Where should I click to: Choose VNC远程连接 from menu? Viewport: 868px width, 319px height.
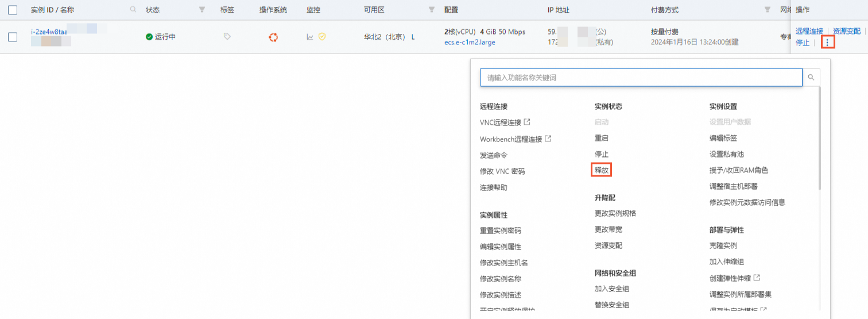tap(505, 122)
